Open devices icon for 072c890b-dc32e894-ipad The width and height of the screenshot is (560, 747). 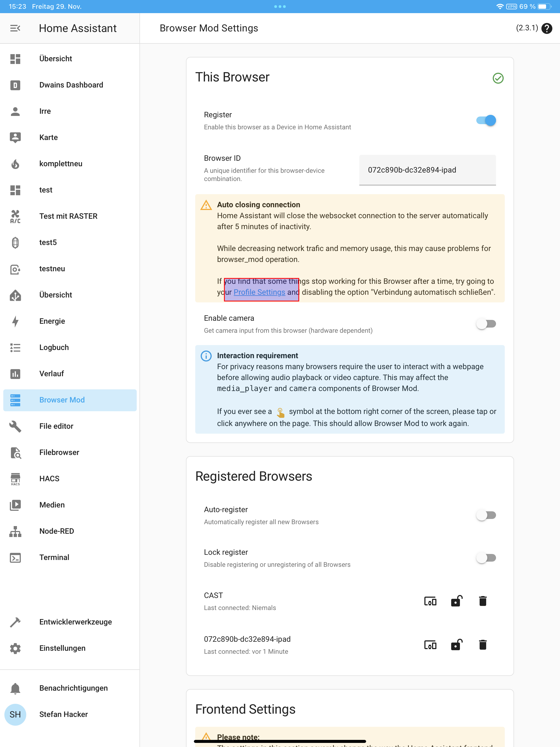430,645
